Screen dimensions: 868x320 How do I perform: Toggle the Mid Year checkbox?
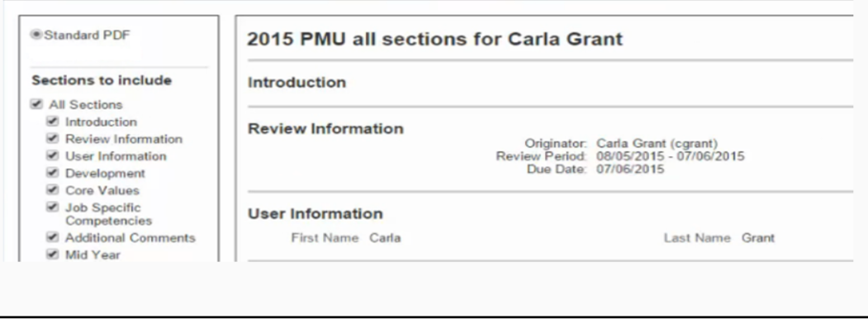(x=53, y=255)
